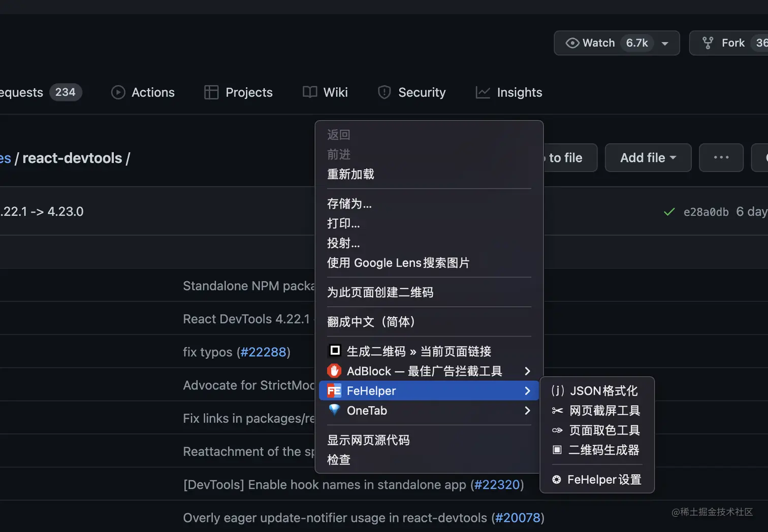Open the Wiki tab
The image size is (768, 532).
pos(325,92)
